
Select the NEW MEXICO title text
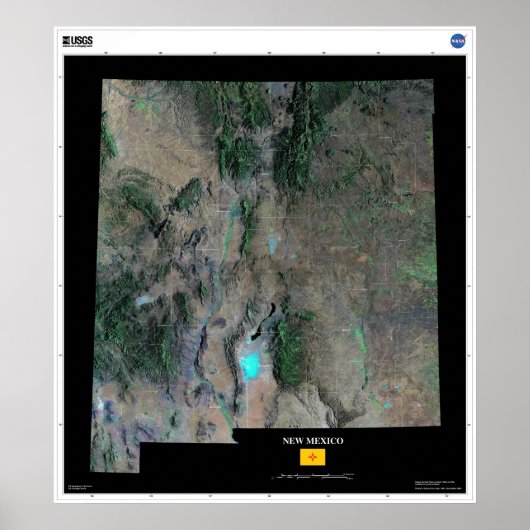point(313,441)
